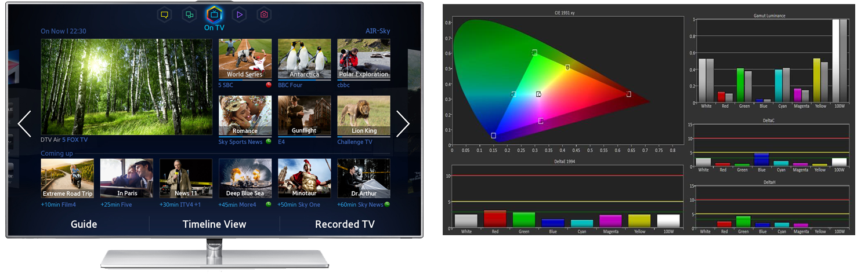868x274 pixels.
Task: Switch to Timeline View
Action: pos(214,224)
